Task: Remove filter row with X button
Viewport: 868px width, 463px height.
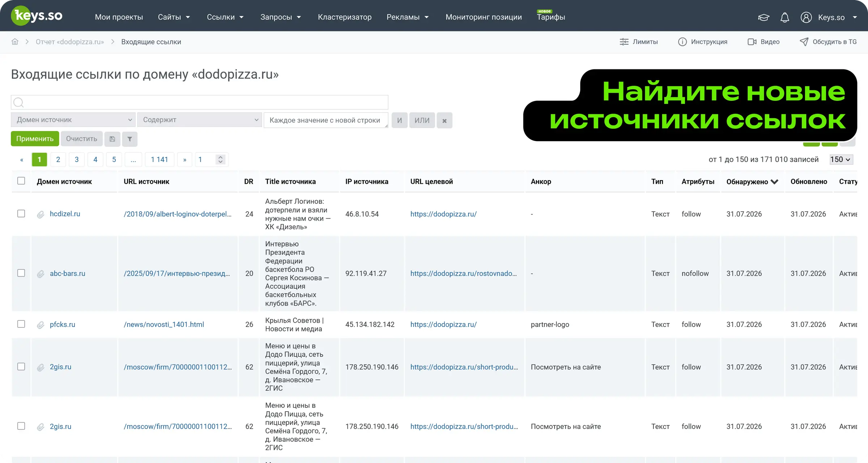Action: 444,120
